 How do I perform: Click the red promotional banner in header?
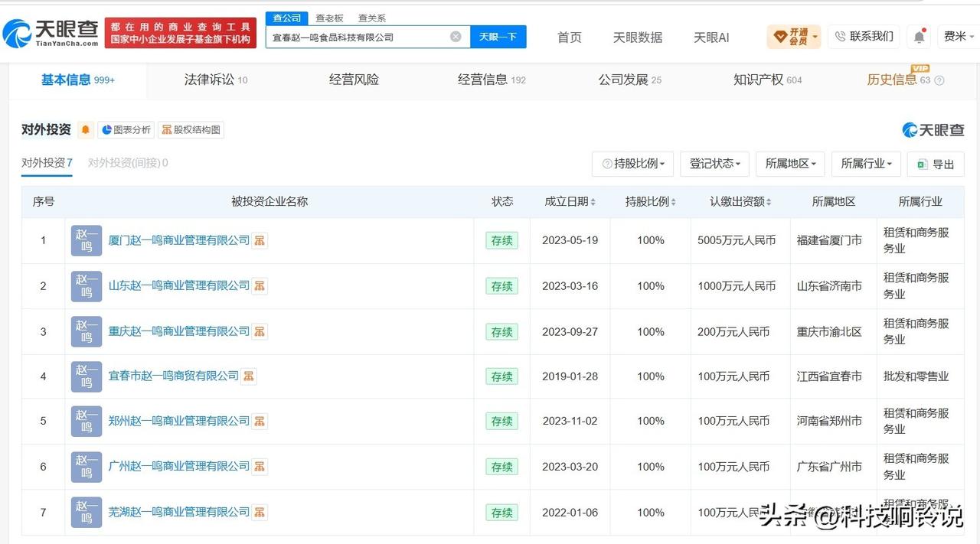coord(181,33)
